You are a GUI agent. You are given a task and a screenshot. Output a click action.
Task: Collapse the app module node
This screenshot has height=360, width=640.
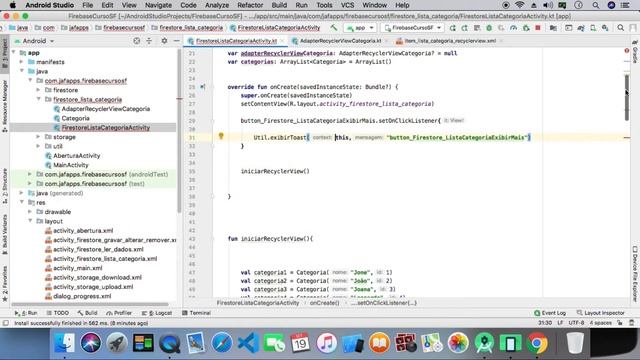[14, 53]
